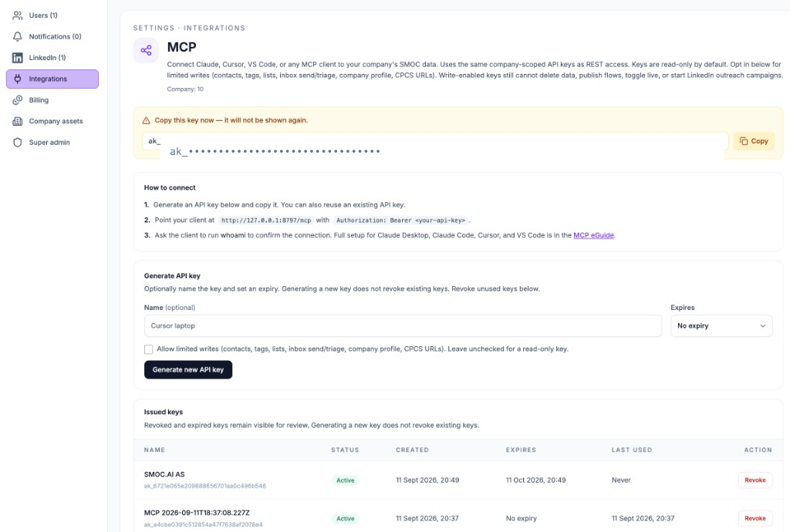Click the Super admin shield icon
Viewport: 790px width, 532px height.
[18, 143]
